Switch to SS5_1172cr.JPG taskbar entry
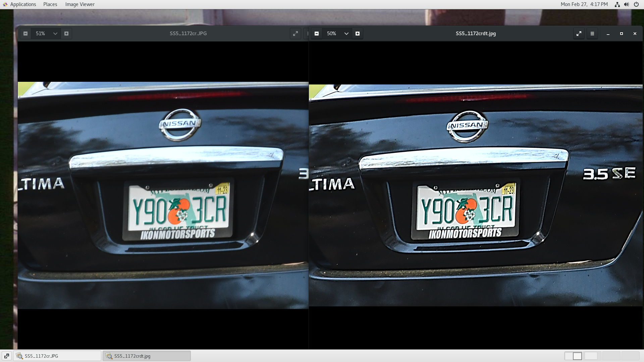This screenshot has height=362, width=644. (x=57, y=356)
